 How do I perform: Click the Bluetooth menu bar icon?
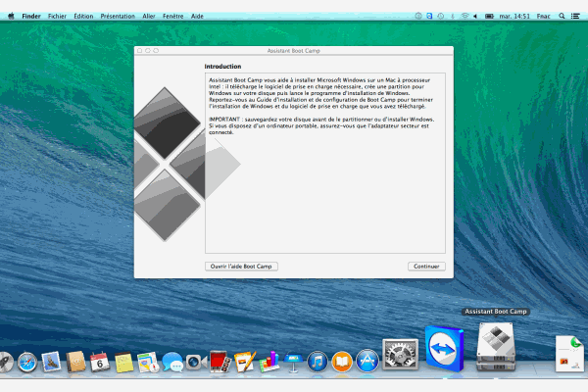click(x=453, y=16)
